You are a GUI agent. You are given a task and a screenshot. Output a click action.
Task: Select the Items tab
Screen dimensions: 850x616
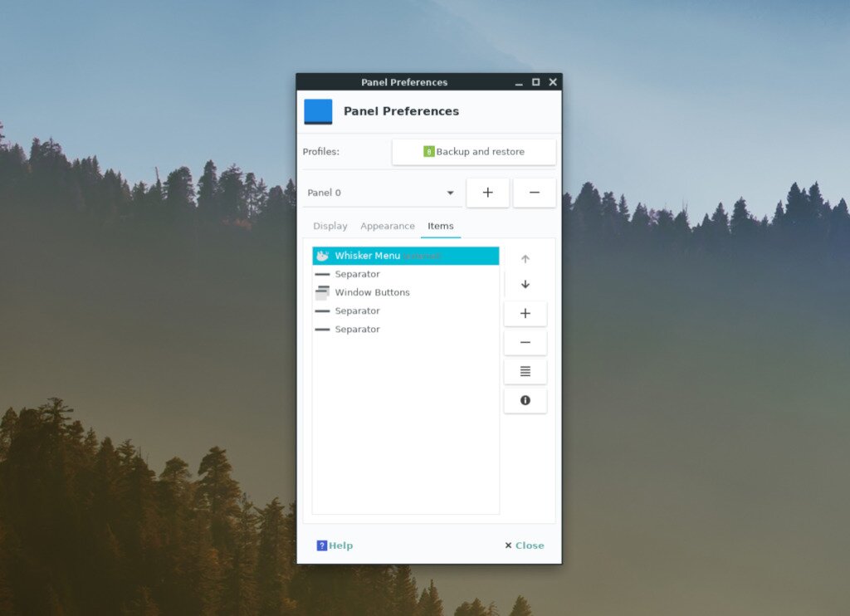441,225
